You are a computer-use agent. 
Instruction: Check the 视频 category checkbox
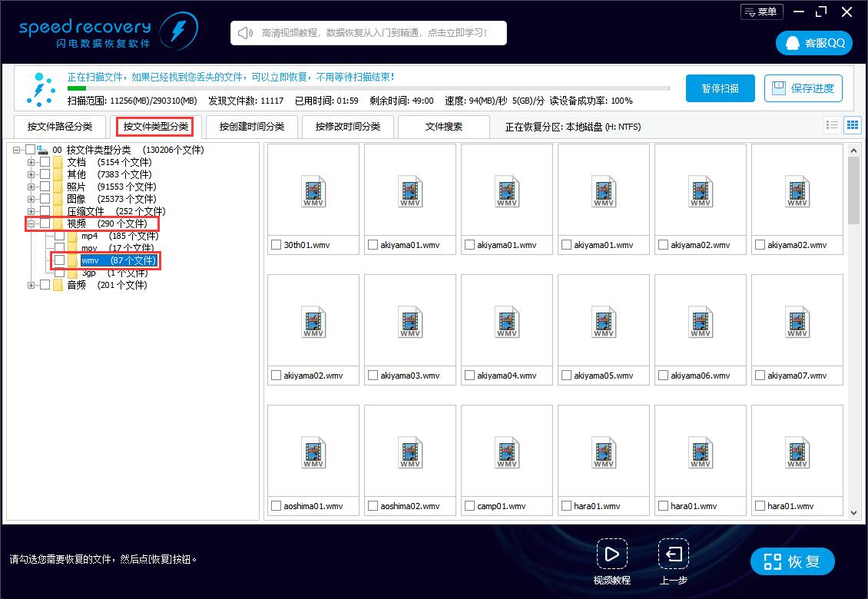(45, 223)
